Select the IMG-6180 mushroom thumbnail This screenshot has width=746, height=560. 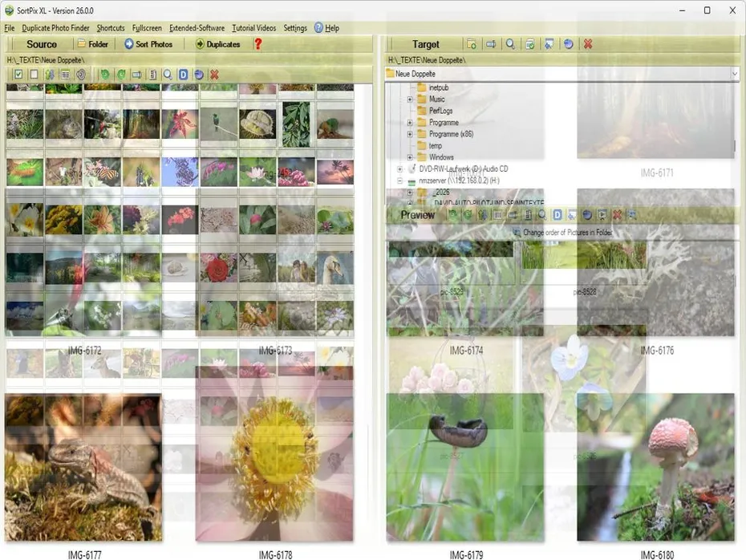click(x=655, y=467)
